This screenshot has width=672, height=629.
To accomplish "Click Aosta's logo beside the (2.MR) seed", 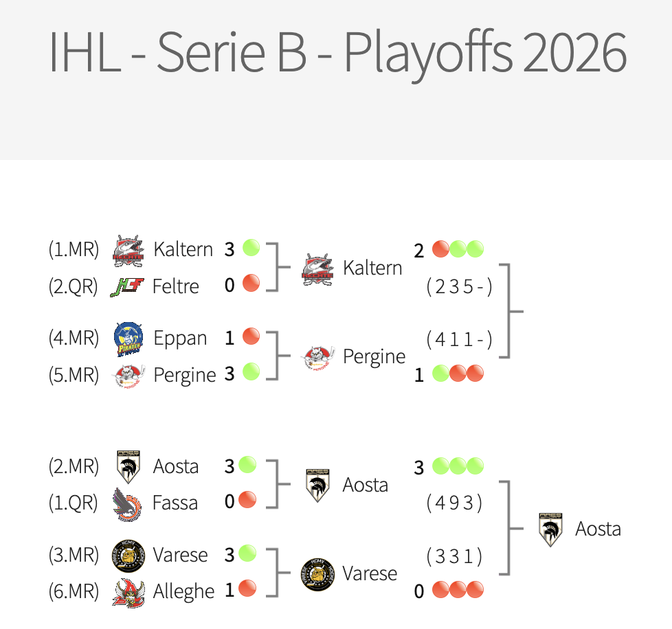I will [x=128, y=466].
